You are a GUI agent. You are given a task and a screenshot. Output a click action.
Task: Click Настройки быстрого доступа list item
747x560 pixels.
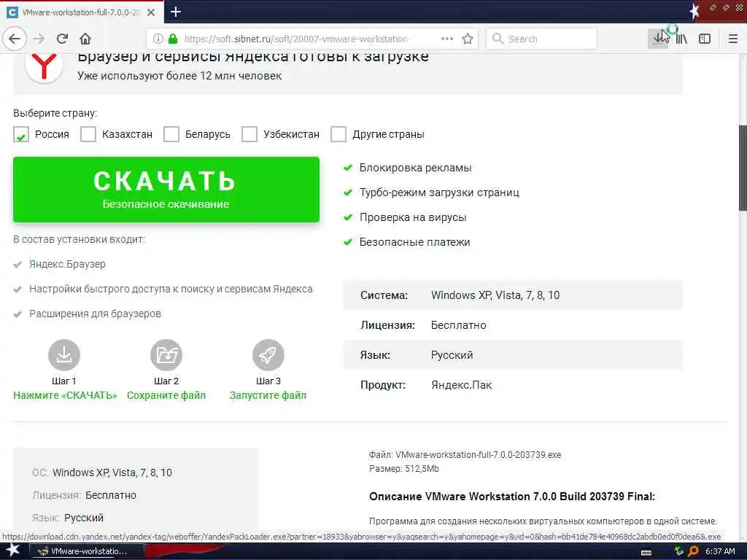coord(171,289)
